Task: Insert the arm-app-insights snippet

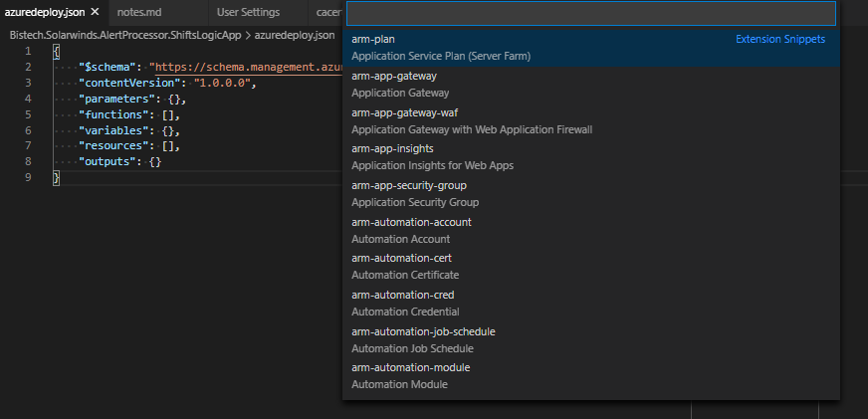Action: (590, 156)
